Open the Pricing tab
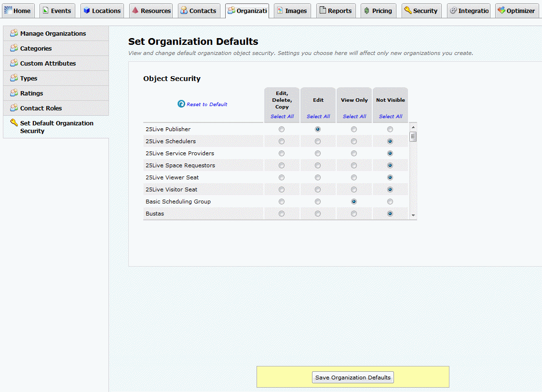This screenshot has width=542, height=392. (378, 11)
